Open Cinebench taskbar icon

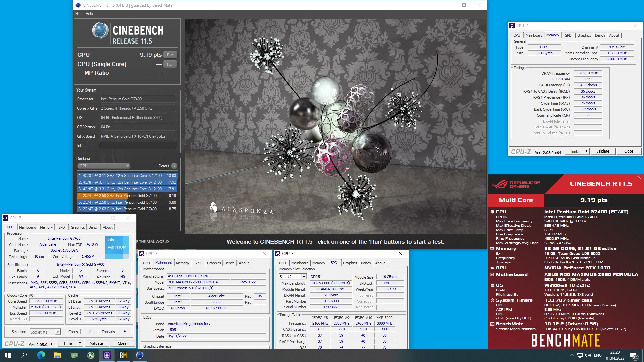140,355
